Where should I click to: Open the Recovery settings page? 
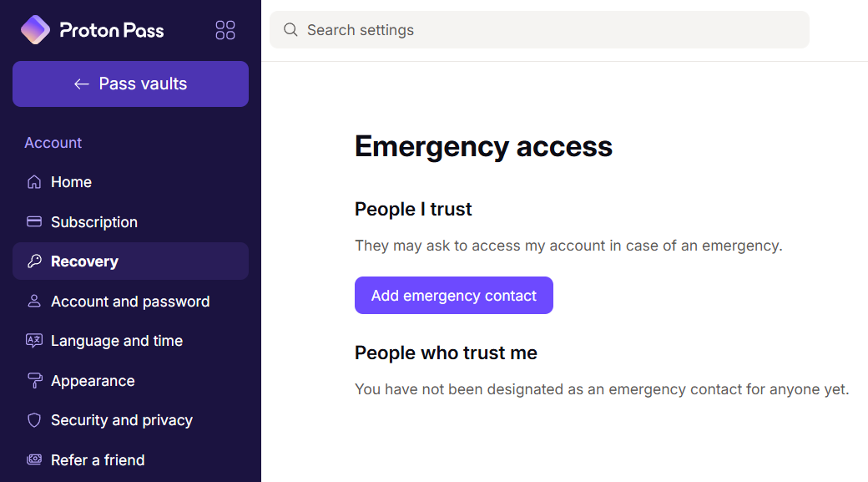pyautogui.click(x=84, y=261)
